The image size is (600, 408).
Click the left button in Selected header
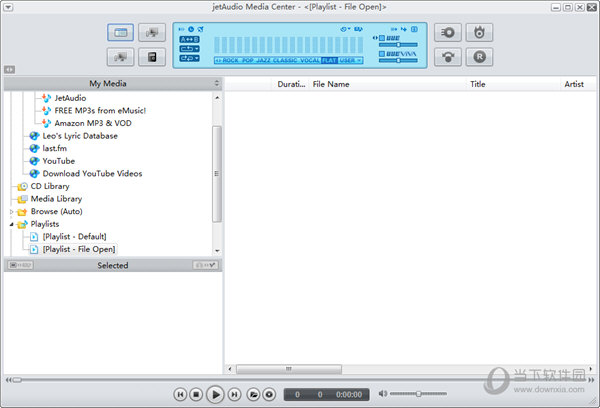20,265
